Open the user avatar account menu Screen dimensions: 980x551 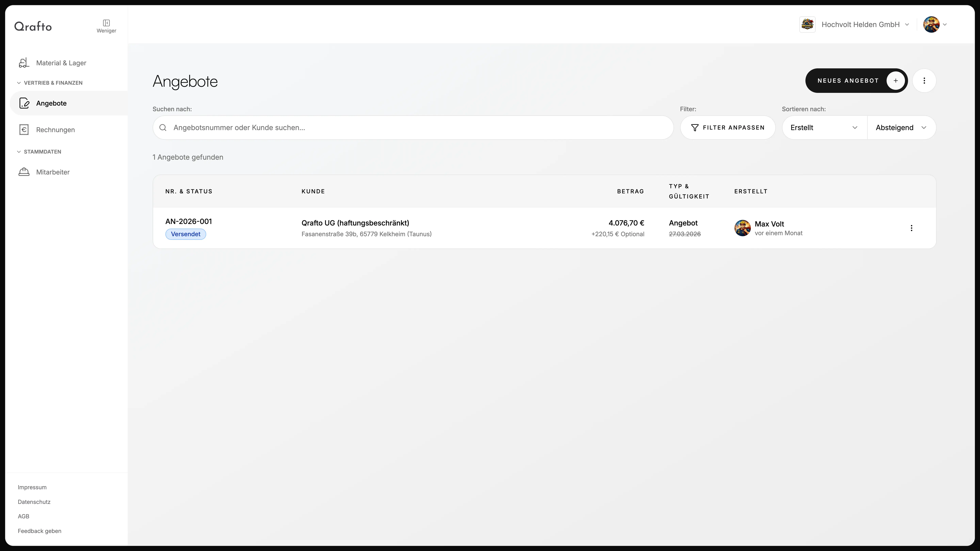(x=931, y=25)
